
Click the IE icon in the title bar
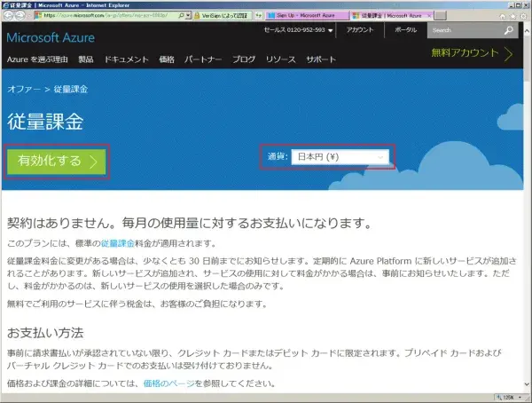pos(5,5)
